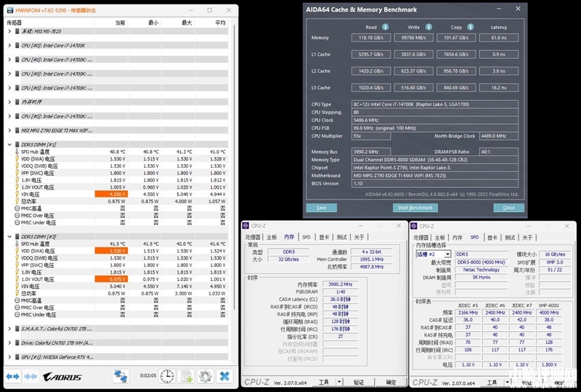Expand S.M.A.R.T.: Colorful CN700 1TB node
The height and width of the screenshot is (392, 581).
click(9, 328)
